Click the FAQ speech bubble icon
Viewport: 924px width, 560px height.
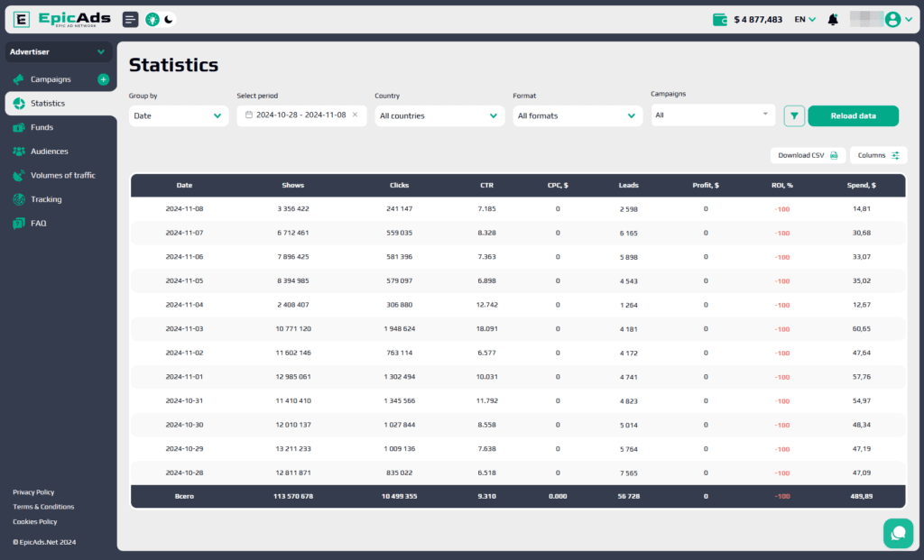19,223
